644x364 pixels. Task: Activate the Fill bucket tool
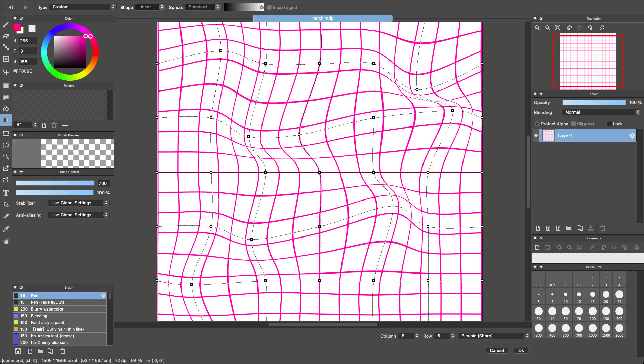point(6,109)
